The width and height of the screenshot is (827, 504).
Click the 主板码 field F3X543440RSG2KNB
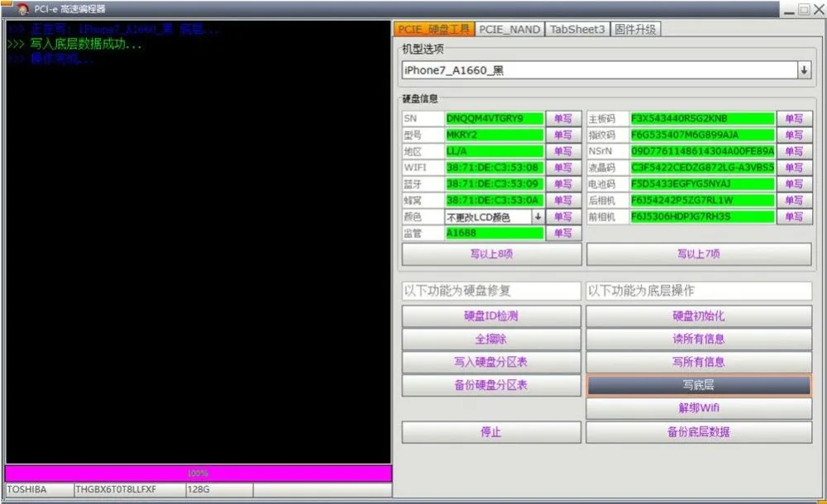pos(702,119)
